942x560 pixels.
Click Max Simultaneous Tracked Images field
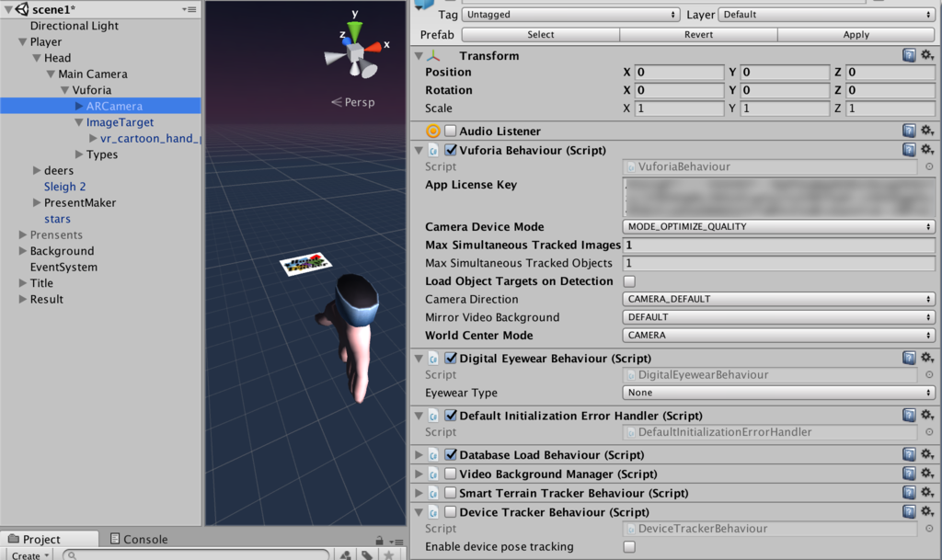778,245
